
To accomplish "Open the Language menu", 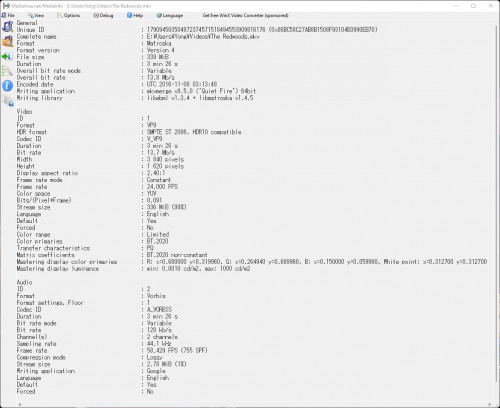I will pyautogui.click(x=170, y=15).
